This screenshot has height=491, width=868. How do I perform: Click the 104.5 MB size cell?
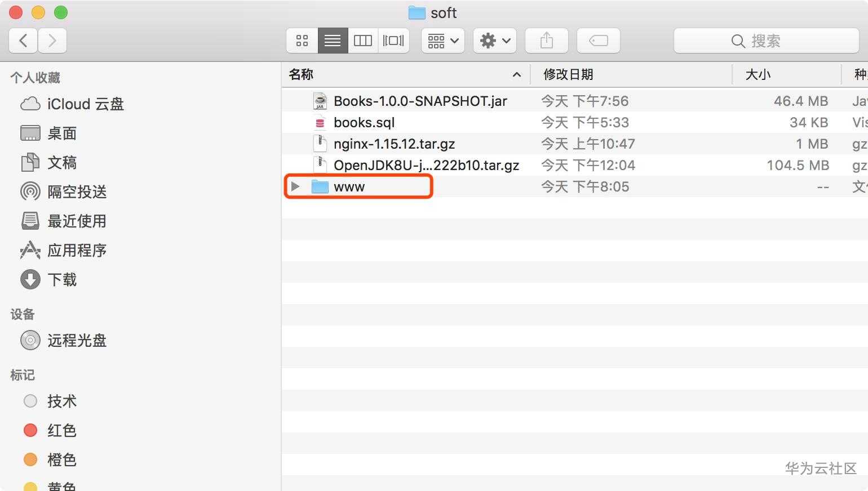pyautogui.click(x=798, y=165)
